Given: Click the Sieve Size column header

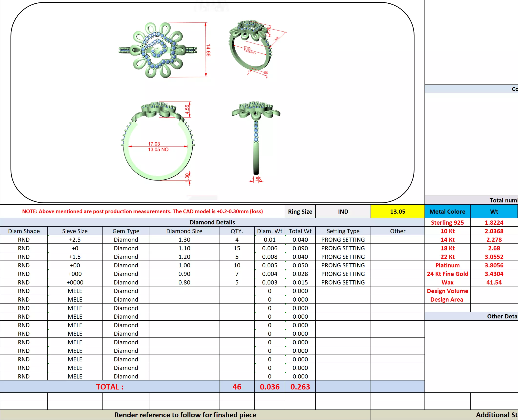Looking at the screenshot, I should click(x=75, y=231).
